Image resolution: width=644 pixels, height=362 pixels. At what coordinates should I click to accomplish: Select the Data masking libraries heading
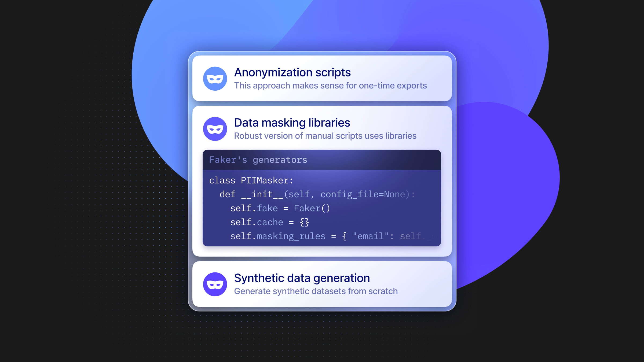[292, 123]
